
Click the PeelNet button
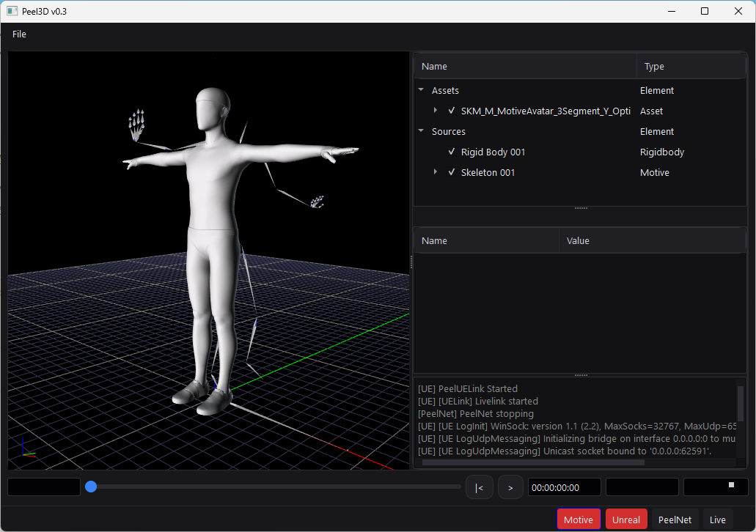(x=675, y=520)
